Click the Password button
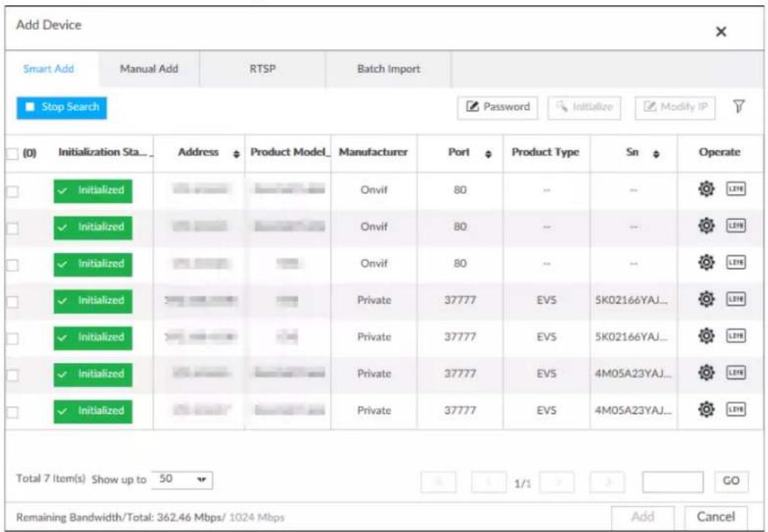The image size is (768, 532). coord(498,107)
